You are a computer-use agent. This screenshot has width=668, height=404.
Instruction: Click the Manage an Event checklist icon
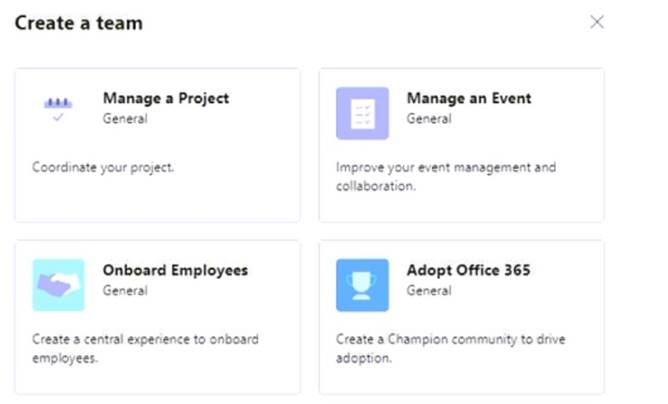point(361,112)
